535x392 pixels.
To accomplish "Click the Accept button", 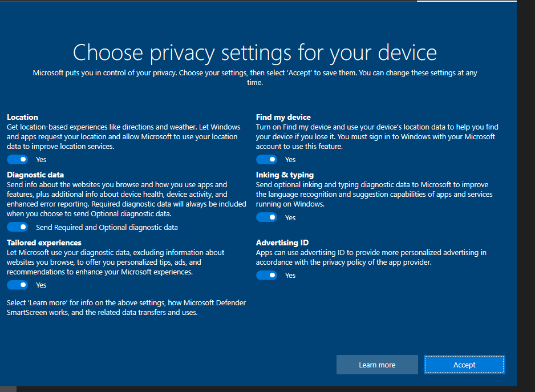I will (x=464, y=365).
